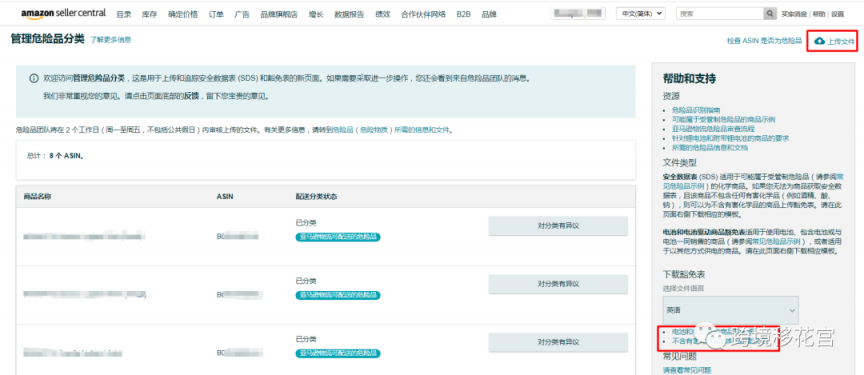Open the 设置 link in header
The image size is (864, 375).
pos(853,14)
